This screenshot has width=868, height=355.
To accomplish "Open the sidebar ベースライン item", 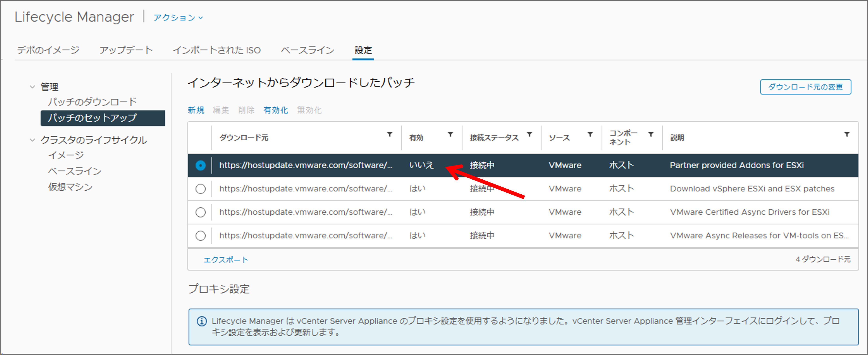I will click(74, 171).
